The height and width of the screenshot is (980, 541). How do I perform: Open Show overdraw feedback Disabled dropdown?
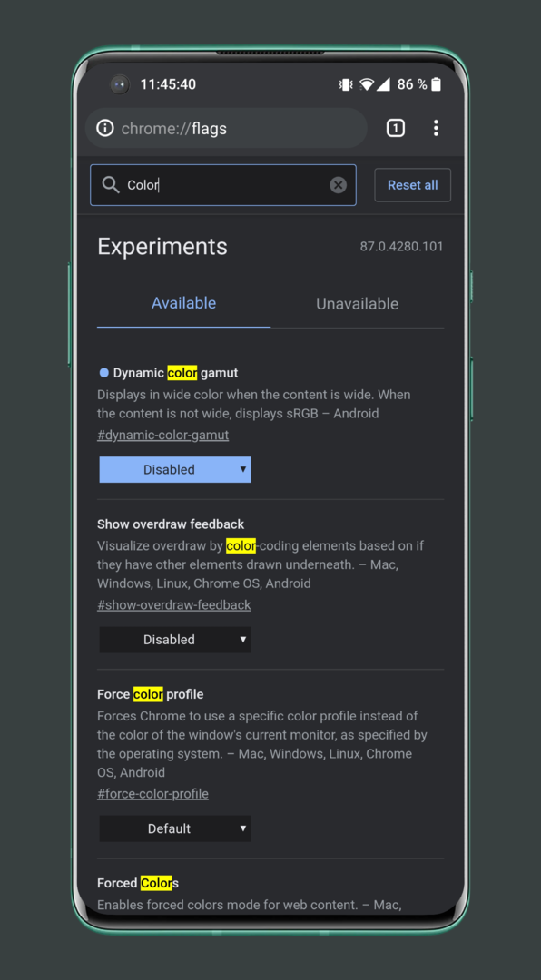pos(175,640)
